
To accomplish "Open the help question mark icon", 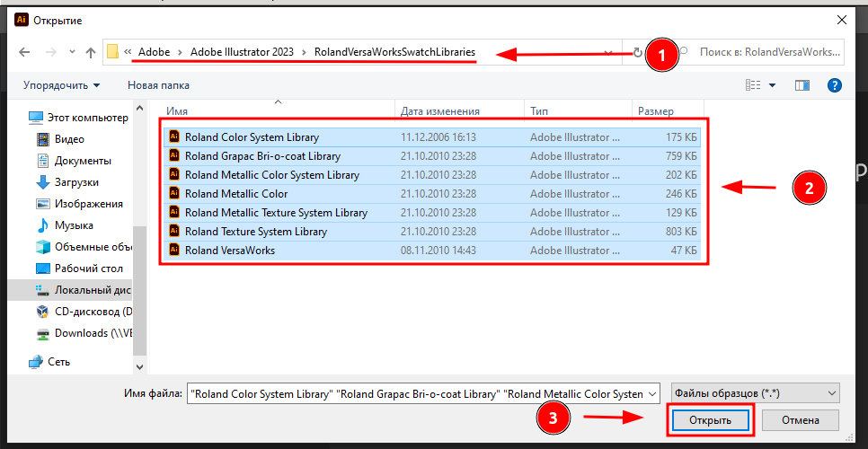I will pos(834,85).
